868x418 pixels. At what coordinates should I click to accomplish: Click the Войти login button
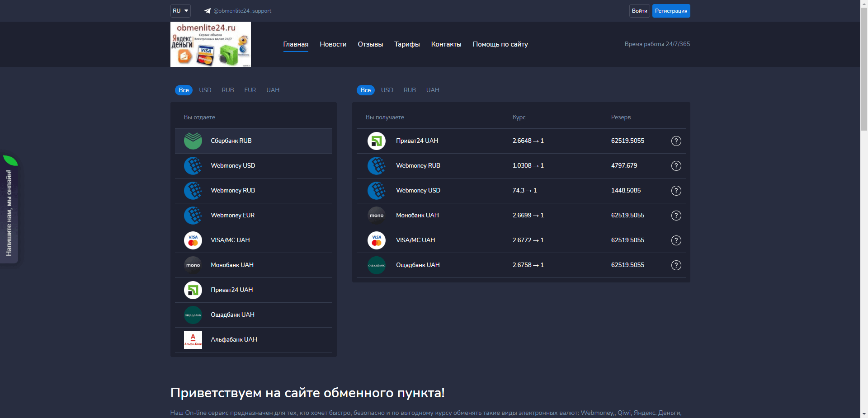(639, 11)
